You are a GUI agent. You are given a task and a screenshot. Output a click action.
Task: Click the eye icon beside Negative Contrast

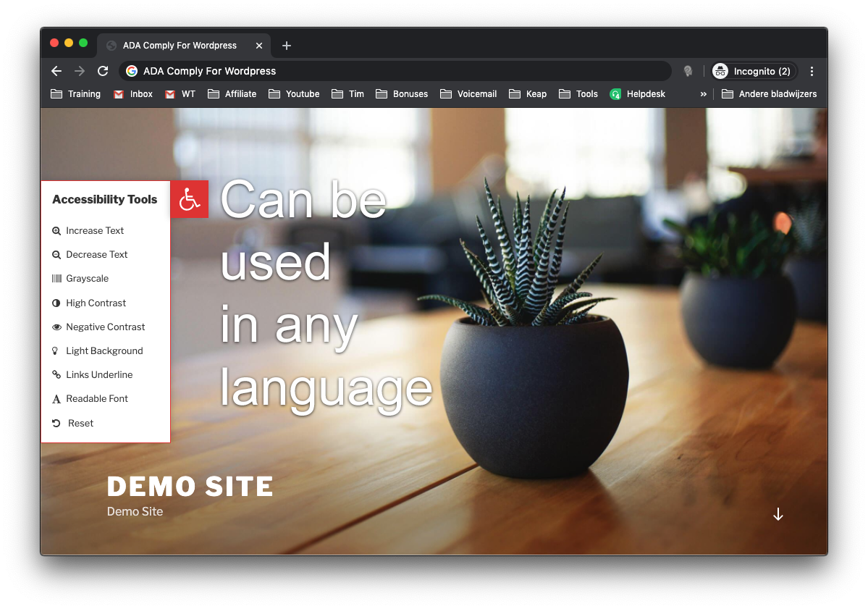point(56,327)
